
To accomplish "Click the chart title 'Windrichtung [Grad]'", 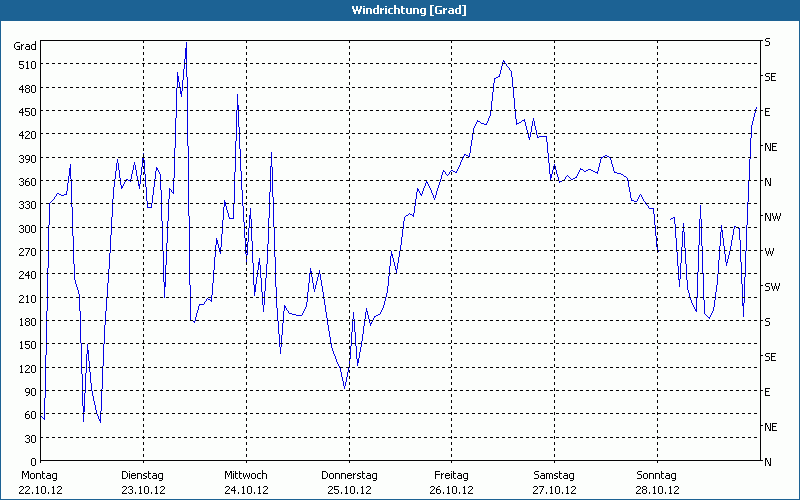I will pos(409,10).
